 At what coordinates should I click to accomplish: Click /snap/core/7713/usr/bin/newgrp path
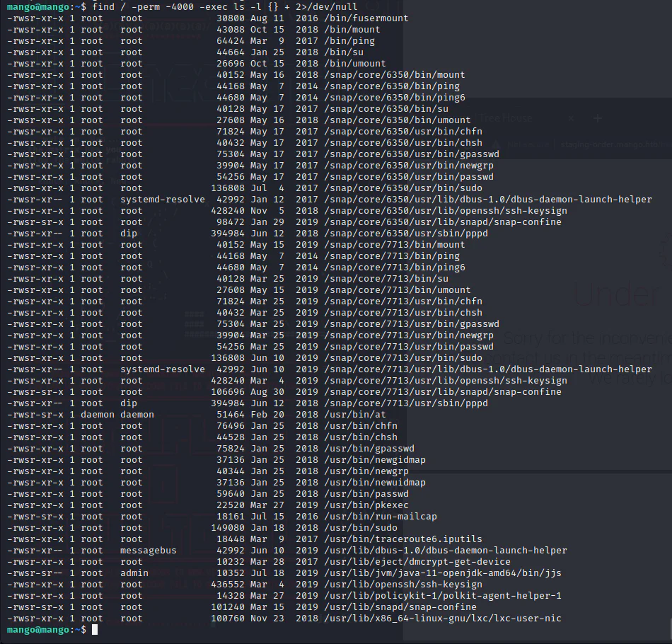point(409,335)
